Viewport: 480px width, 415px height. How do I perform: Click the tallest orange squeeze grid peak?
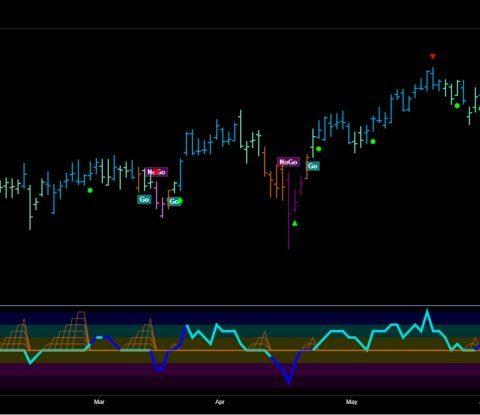coord(81,313)
